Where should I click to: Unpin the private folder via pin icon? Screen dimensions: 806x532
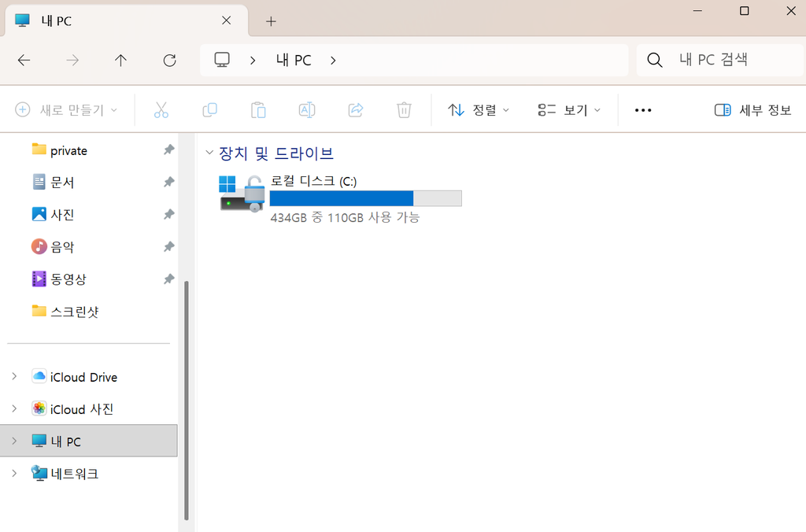point(169,150)
